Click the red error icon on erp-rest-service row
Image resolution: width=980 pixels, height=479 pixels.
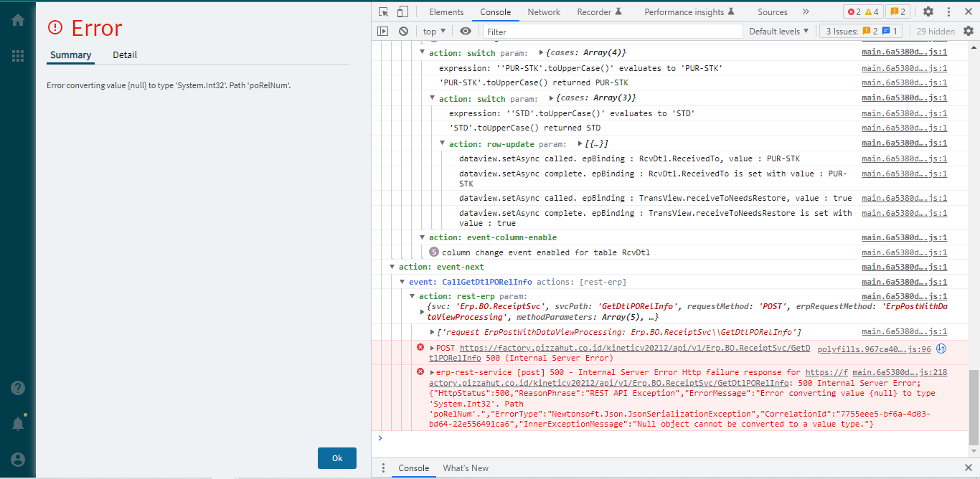pos(420,371)
